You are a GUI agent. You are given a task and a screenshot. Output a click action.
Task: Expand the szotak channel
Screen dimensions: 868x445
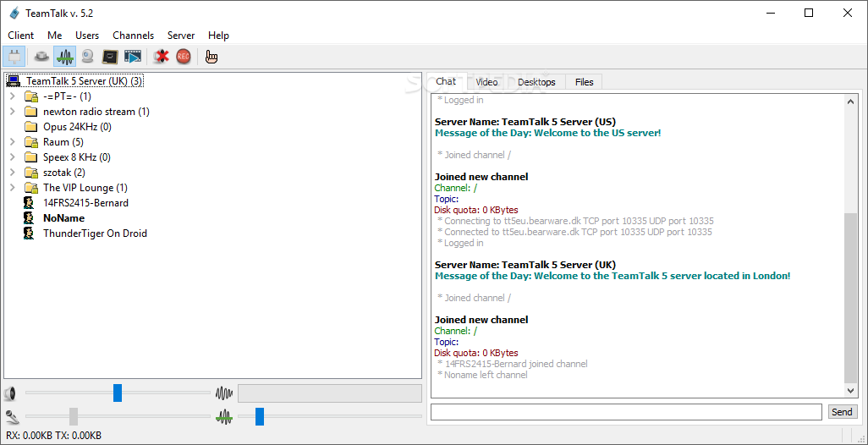(12, 173)
